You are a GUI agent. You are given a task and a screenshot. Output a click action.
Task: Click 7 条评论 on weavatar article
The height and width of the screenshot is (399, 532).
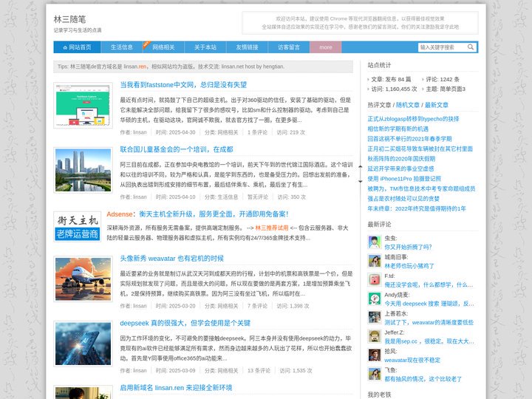point(257,306)
